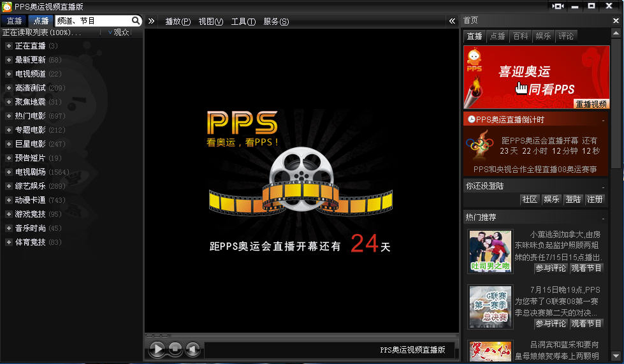Expand the 热门电影 tree node

(9, 116)
